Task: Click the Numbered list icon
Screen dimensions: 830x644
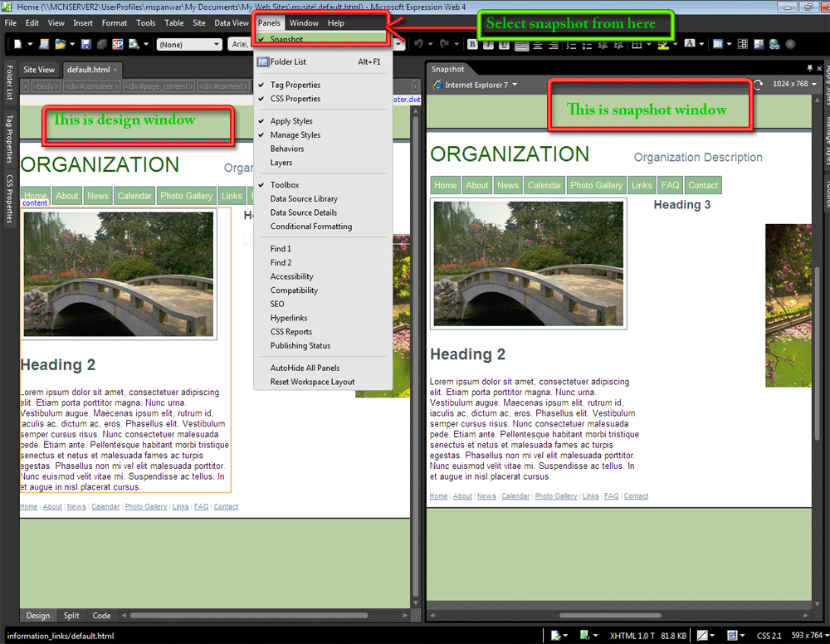Action: click(571, 45)
